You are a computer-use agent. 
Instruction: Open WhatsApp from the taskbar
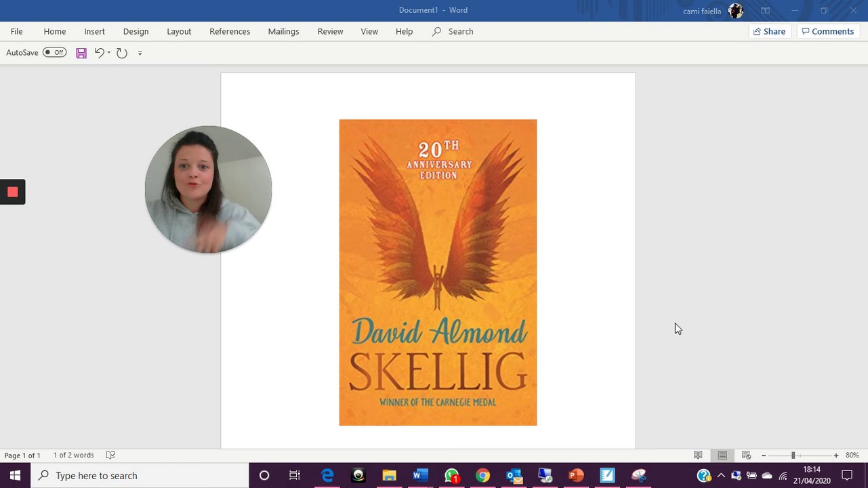click(452, 475)
